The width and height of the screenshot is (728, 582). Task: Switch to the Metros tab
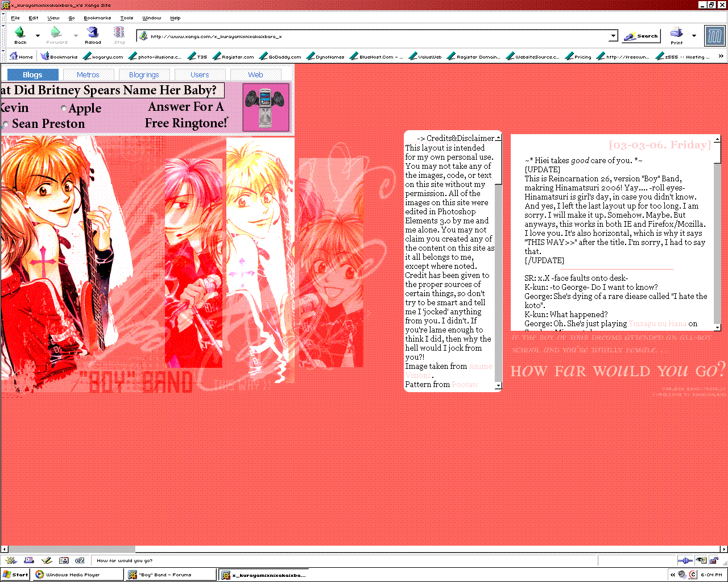tap(88, 74)
